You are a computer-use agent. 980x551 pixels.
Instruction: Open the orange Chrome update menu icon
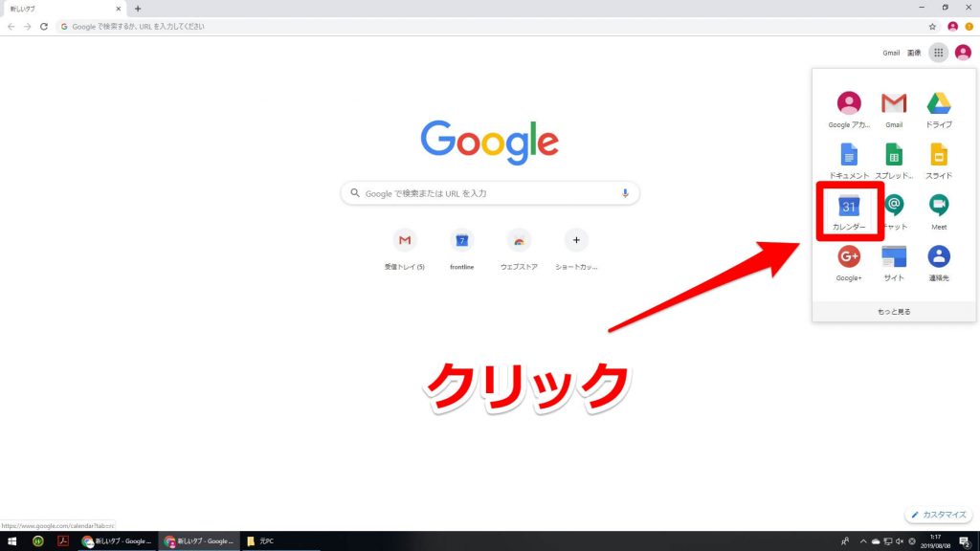[969, 26]
